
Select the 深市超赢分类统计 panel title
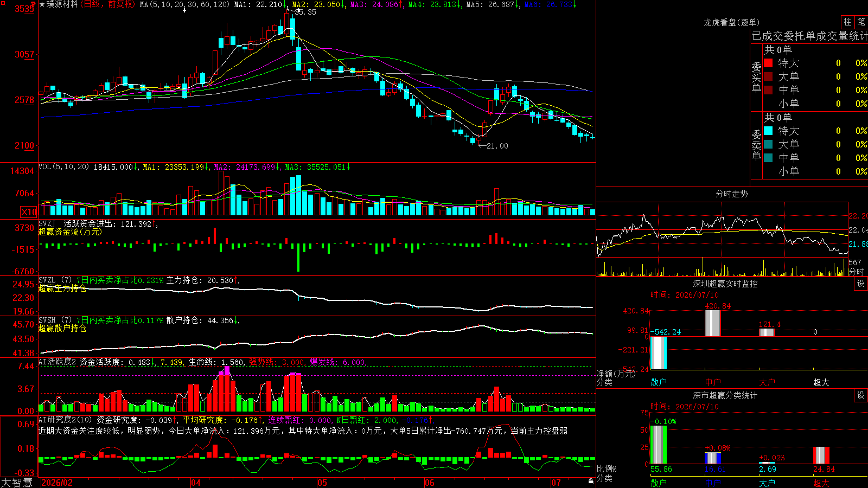(x=725, y=395)
